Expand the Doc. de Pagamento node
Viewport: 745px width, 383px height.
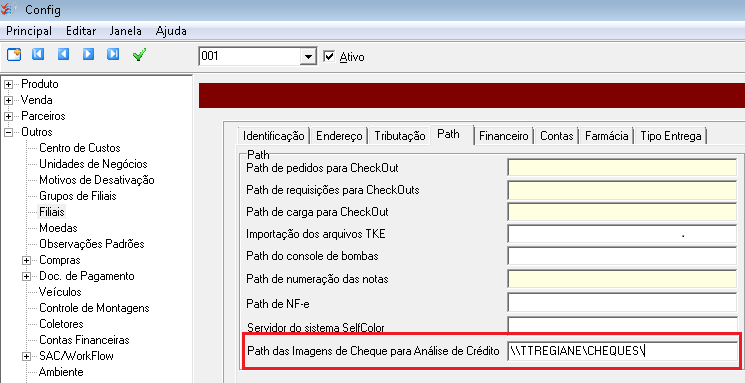(27, 277)
